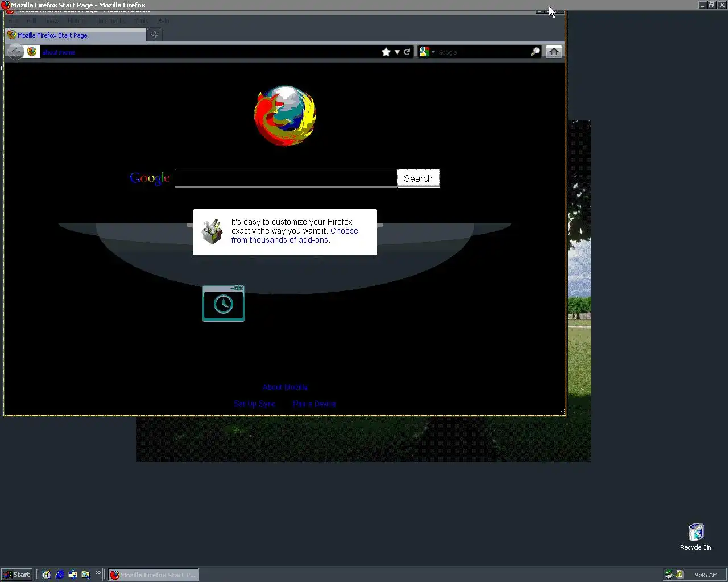Launch Internet Explorer from Quick Launch
Viewport: 728px width, 582px height.
point(60,575)
